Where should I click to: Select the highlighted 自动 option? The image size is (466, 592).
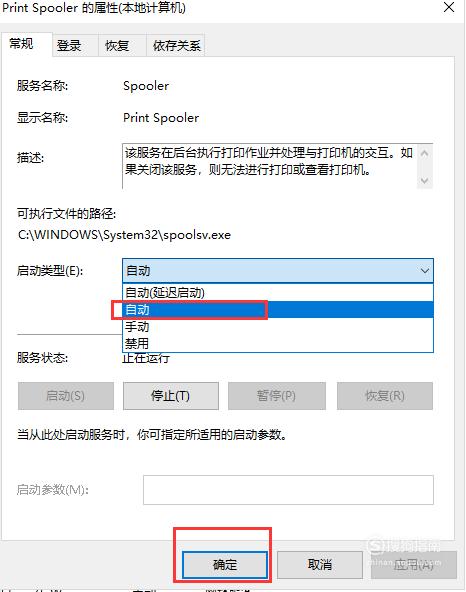[278, 310]
